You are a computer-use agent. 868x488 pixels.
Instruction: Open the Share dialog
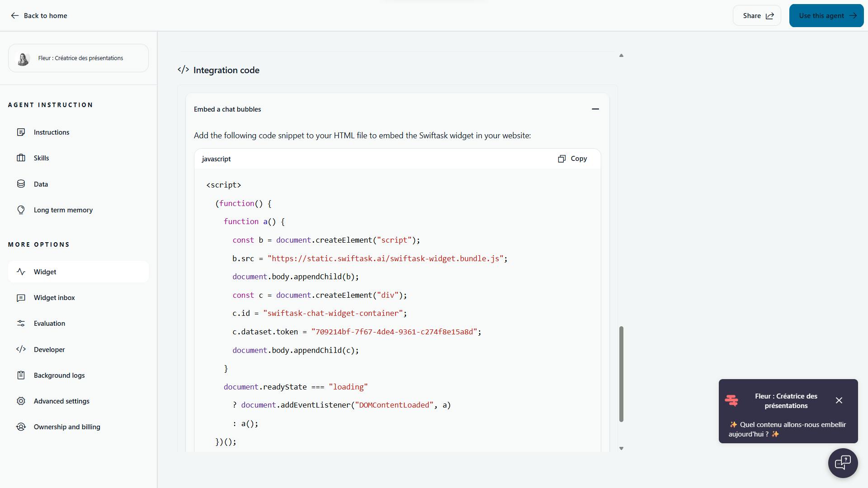pyautogui.click(x=756, y=15)
